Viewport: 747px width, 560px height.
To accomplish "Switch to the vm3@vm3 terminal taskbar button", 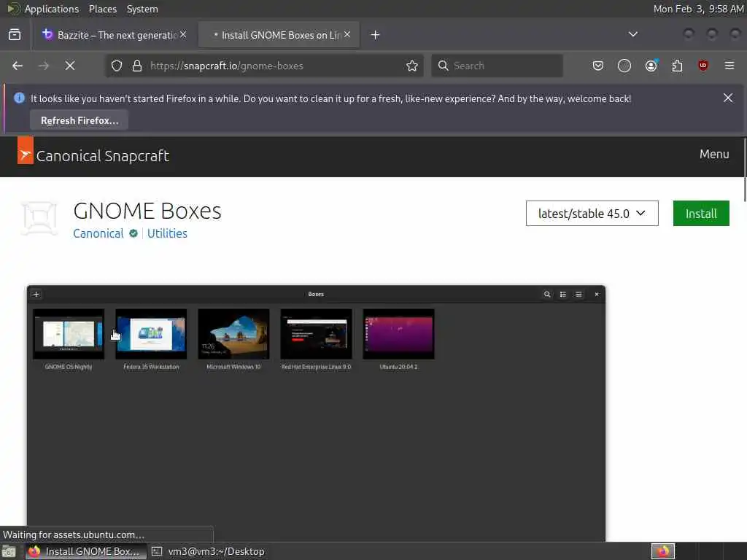I will tap(208, 551).
